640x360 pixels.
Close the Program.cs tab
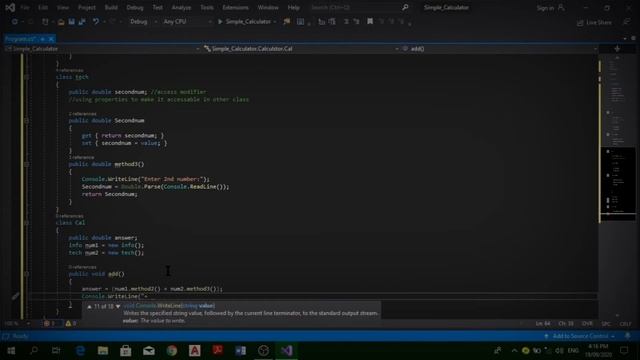(x=51, y=39)
